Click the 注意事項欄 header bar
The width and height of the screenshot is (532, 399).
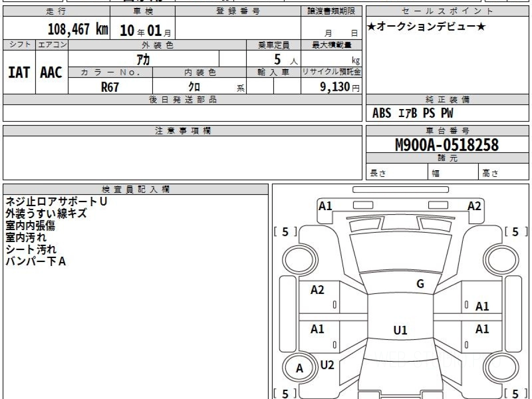point(183,131)
